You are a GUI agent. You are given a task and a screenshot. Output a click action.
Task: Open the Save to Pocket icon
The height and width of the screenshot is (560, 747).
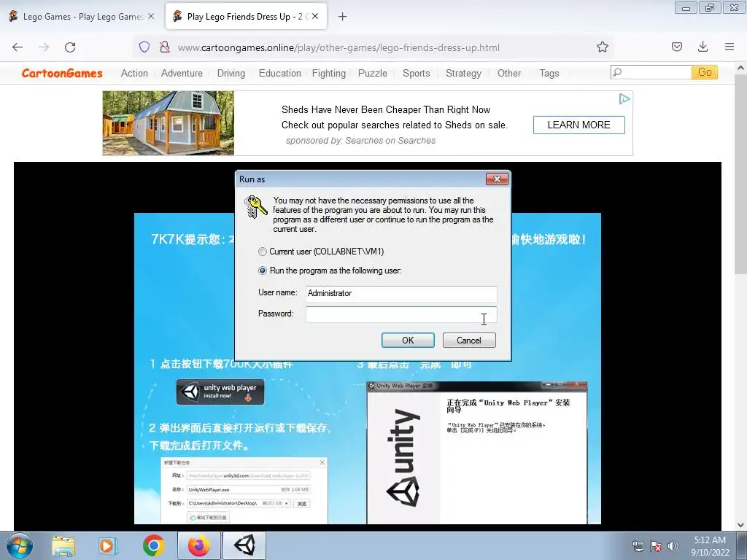pyautogui.click(x=676, y=47)
